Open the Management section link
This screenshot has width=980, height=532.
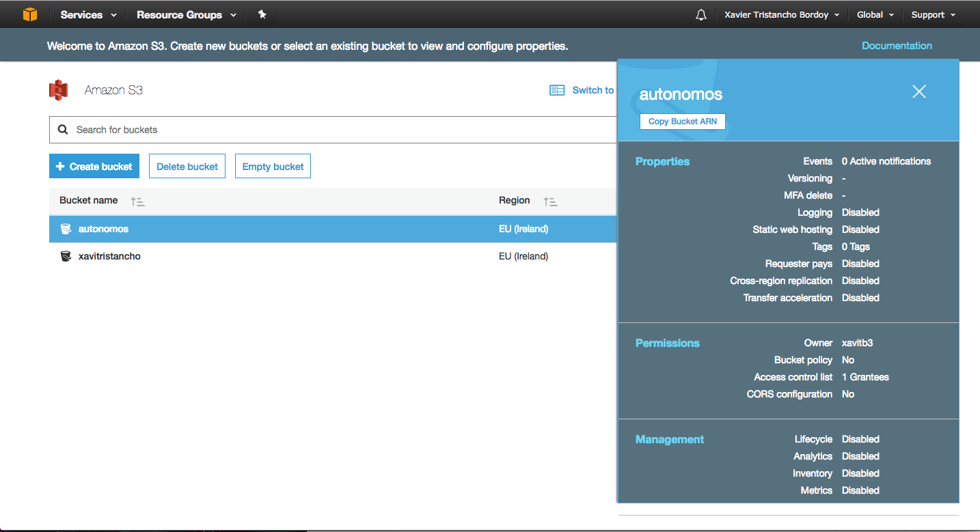670,440
